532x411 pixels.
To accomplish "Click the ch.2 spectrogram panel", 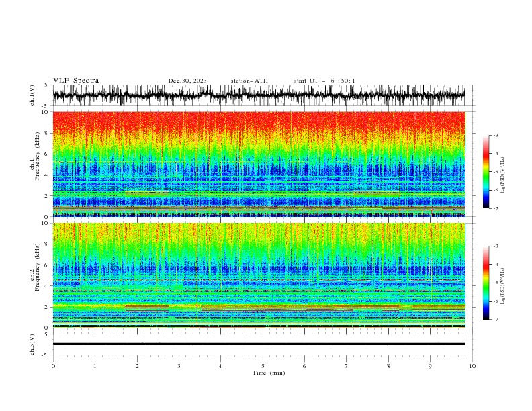I will 259,275.
